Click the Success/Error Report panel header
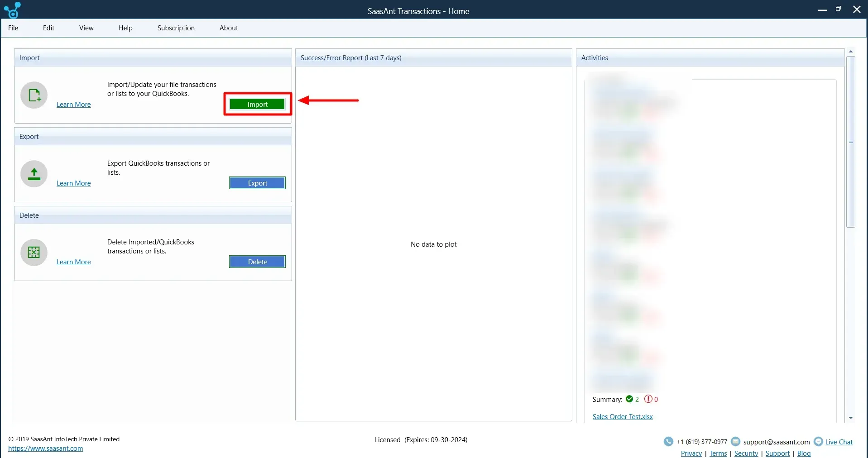Screen dimensions: 868x458 coord(434,58)
